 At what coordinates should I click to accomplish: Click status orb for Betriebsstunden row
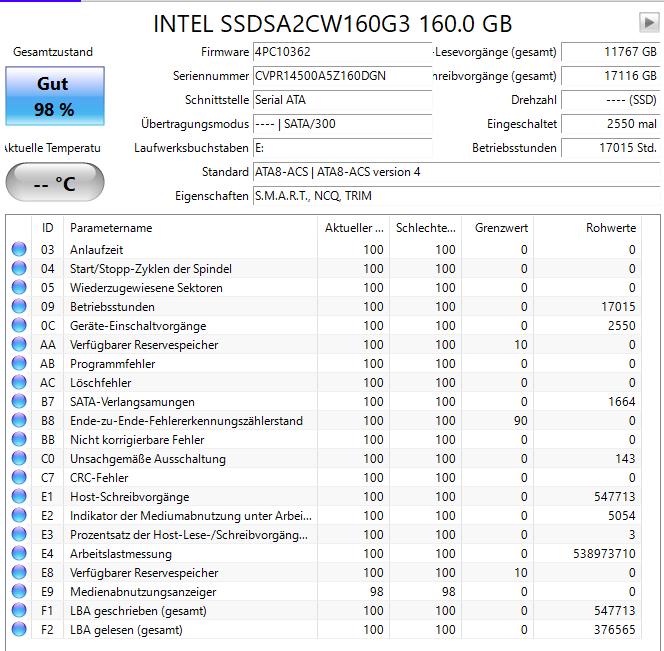19,307
